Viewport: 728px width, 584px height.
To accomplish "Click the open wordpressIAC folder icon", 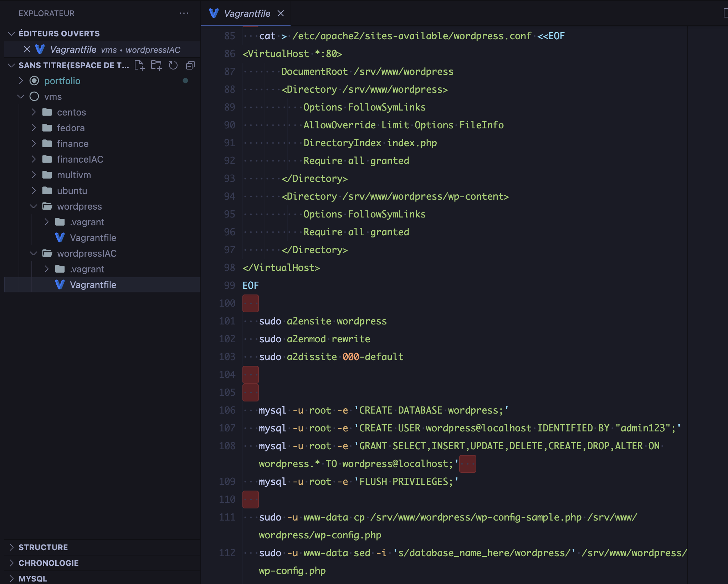I will 47,253.
